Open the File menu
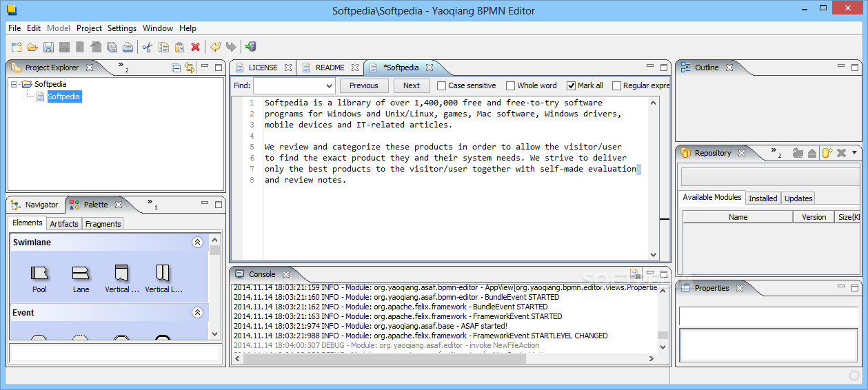The image size is (868, 390). [x=14, y=28]
